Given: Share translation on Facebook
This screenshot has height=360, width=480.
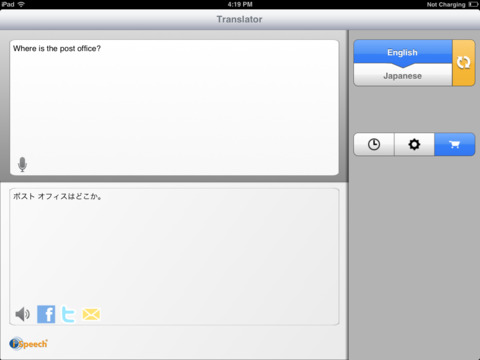Looking at the screenshot, I should click(46, 314).
